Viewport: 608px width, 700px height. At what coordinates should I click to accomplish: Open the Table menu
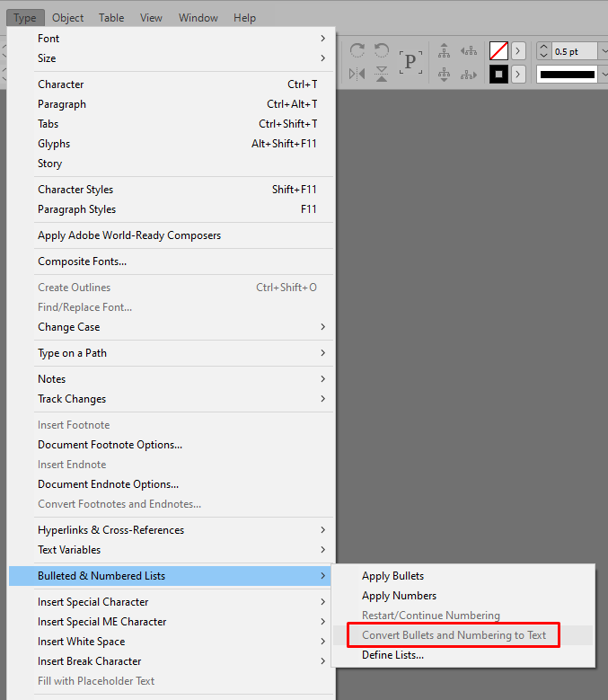(x=111, y=18)
